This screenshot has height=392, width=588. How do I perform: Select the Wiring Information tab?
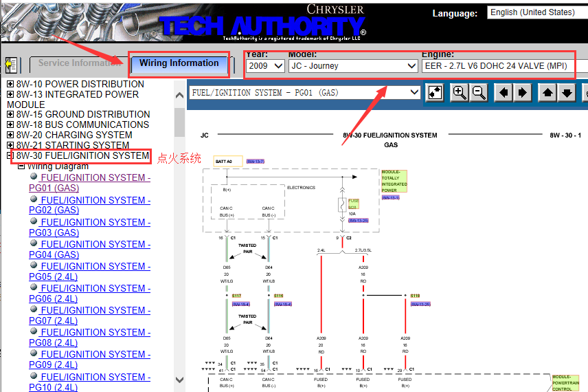[179, 63]
